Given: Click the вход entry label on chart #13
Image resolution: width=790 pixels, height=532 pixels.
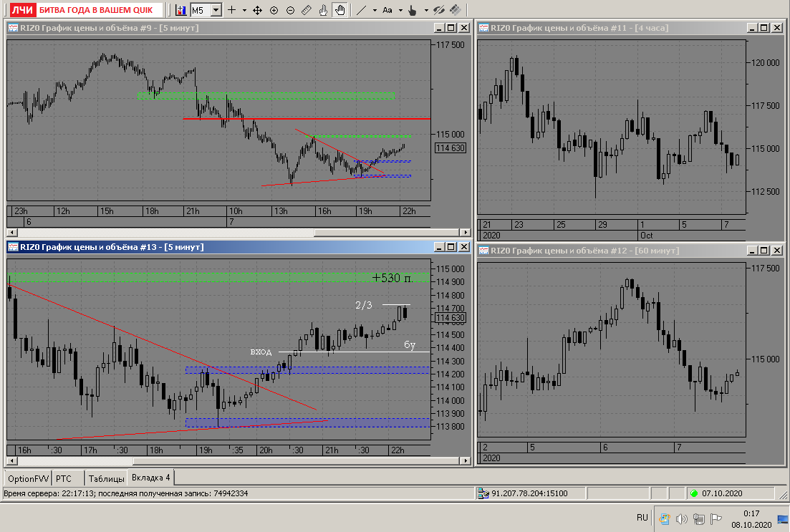Looking at the screenshot, I should (x=261, y=352).
